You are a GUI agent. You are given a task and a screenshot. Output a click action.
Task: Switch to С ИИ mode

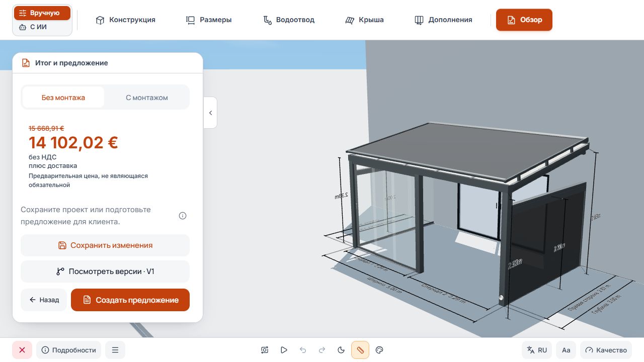[x=42, y=27]
